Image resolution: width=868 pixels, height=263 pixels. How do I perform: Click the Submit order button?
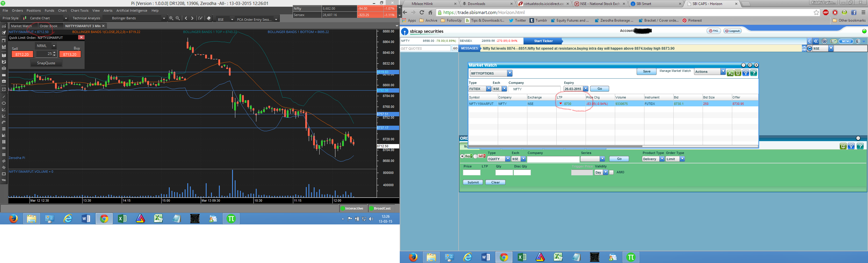[473, 182]
